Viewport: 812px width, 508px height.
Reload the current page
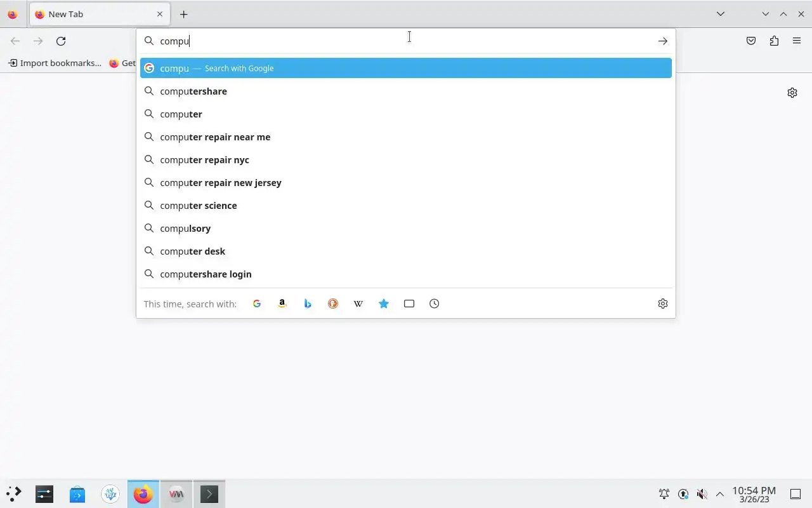tap(61, 41)
